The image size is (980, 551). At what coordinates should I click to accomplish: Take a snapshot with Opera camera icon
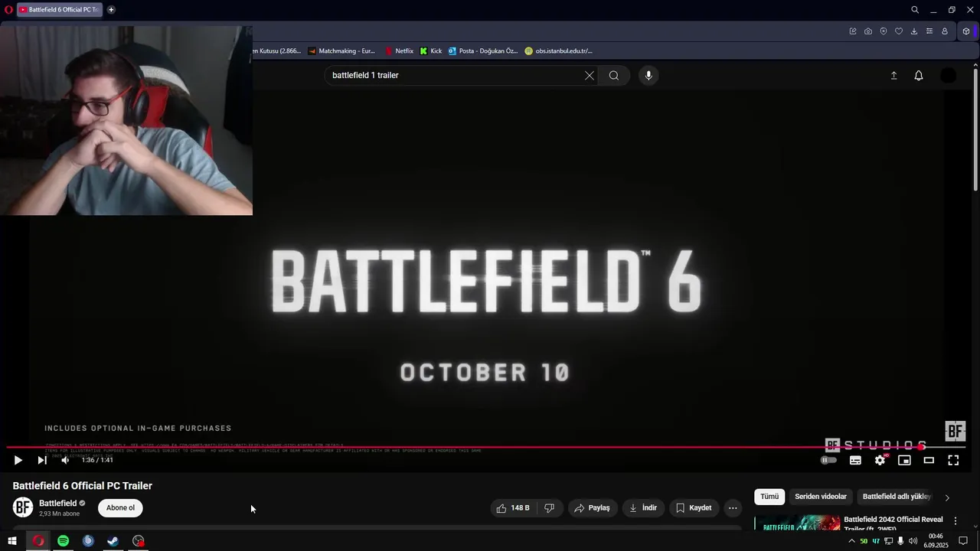click(x=868, y=31)
